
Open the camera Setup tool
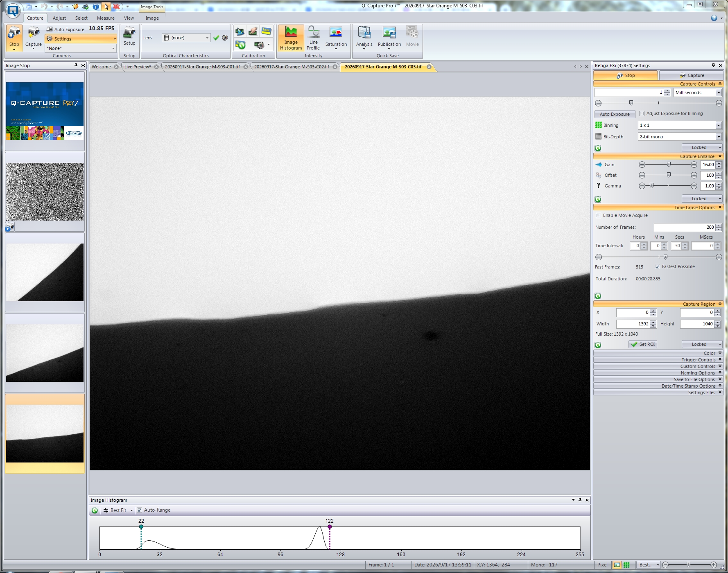pos(129,36)
